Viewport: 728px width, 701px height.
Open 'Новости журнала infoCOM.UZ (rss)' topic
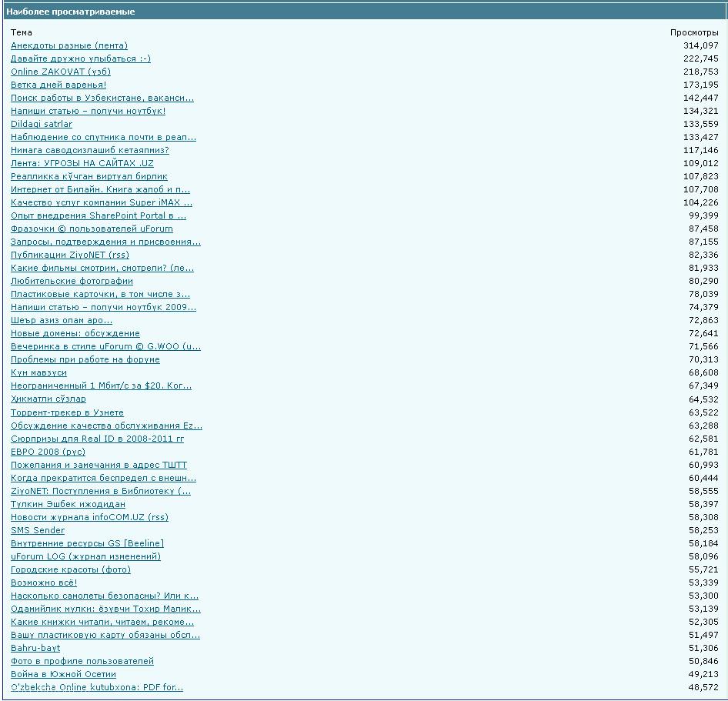tap(89, 516)
